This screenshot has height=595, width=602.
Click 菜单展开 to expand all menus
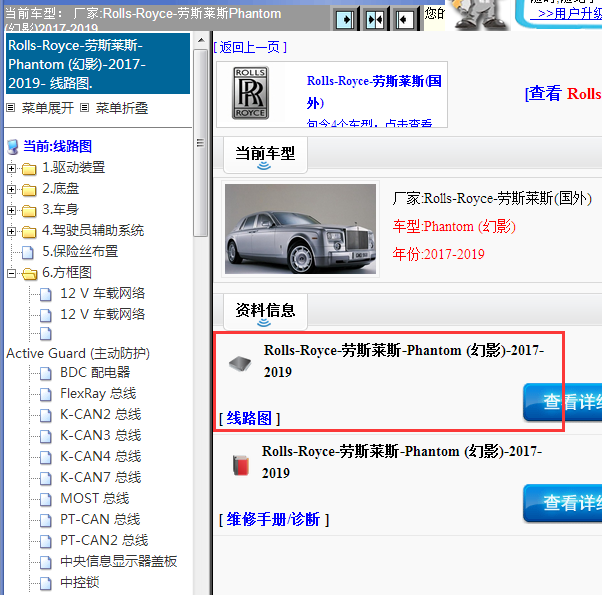pyautogui.click(x=48, y=108)
